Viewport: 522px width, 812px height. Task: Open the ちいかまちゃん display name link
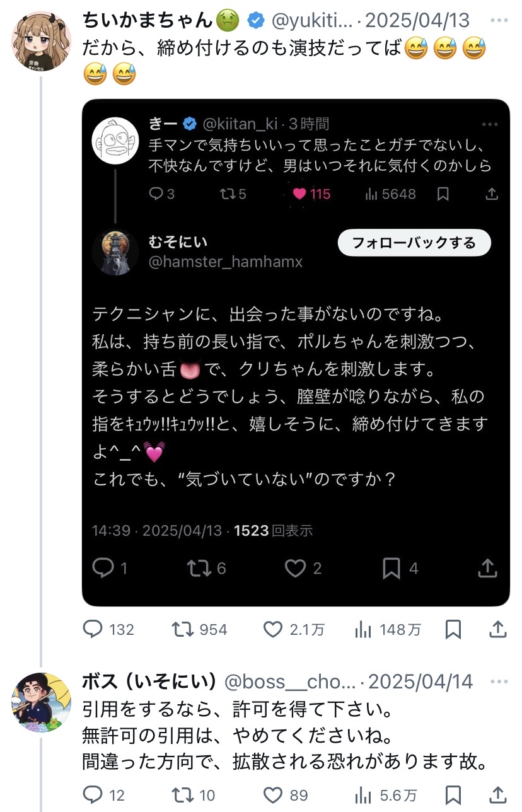(x=148, y=20)
